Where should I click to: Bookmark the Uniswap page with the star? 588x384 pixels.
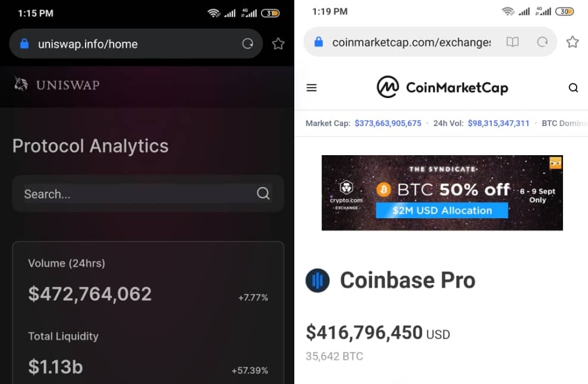(x=278, y=44)
